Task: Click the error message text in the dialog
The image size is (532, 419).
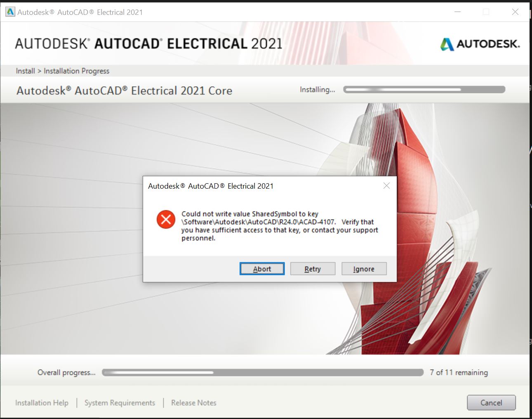Action: [280, 226]
